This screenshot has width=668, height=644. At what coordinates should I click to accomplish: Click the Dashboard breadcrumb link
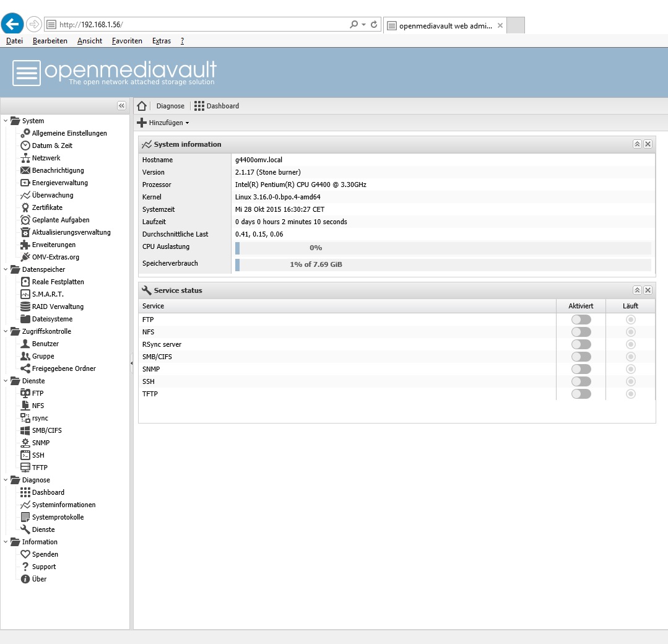pyautogui.click(x=217, y=106)
